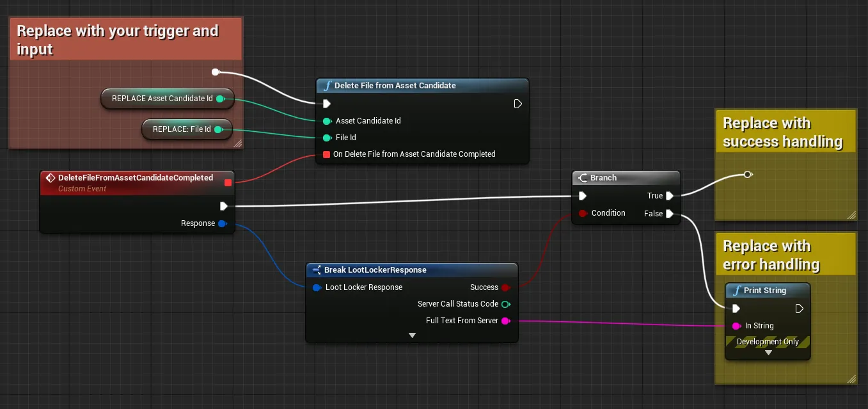Viewport: 868px width, 409px height.
Task: Click the Response output pin
Action: 222,223
